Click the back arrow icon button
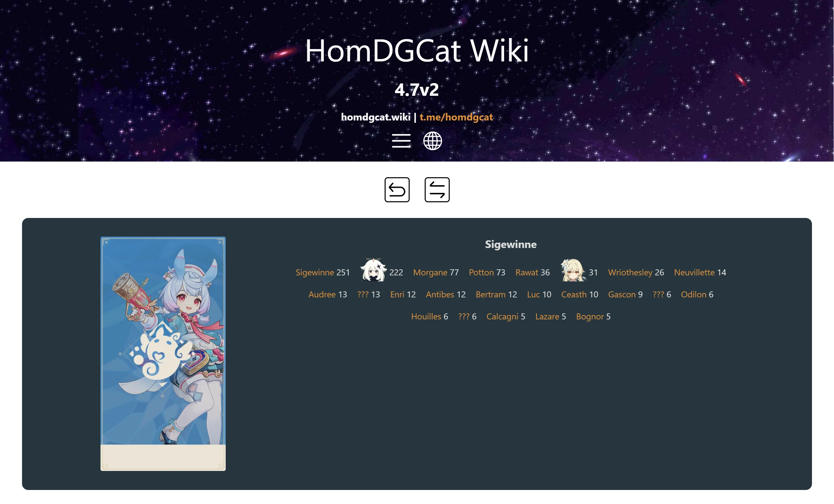834x504 pixels. click(397, 190)
